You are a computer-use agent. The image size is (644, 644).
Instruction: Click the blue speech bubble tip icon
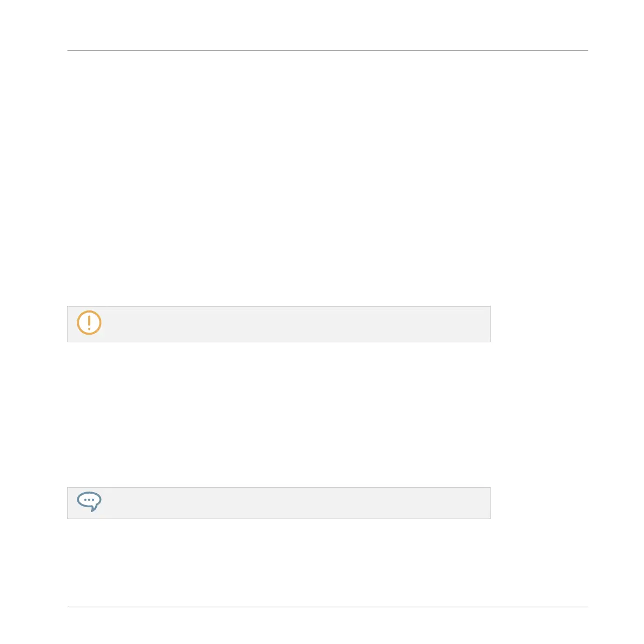89,501
